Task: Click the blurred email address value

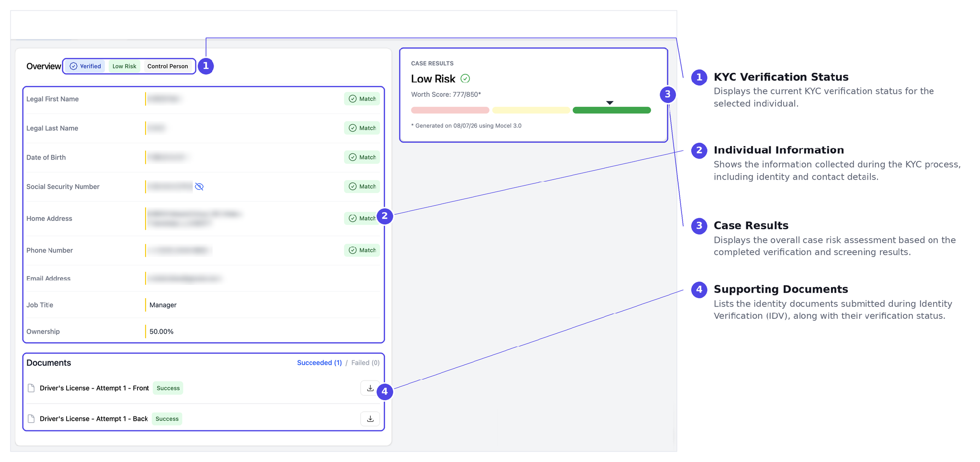Action: click(184, 278)
